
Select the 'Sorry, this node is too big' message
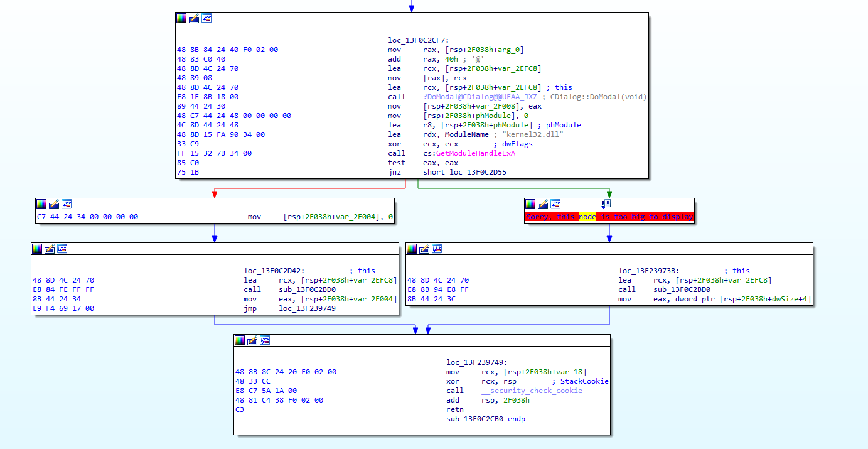tap(609, 217)
